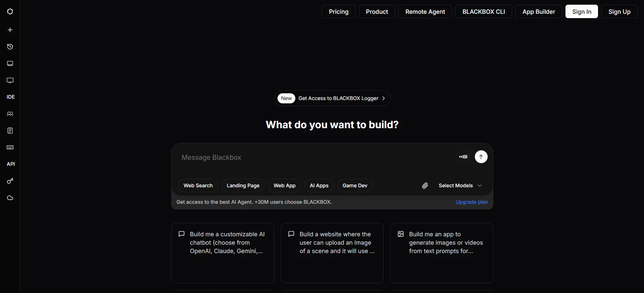The image size is (644, 293).
Task: Open the API sidebar item
Action: 11,164
